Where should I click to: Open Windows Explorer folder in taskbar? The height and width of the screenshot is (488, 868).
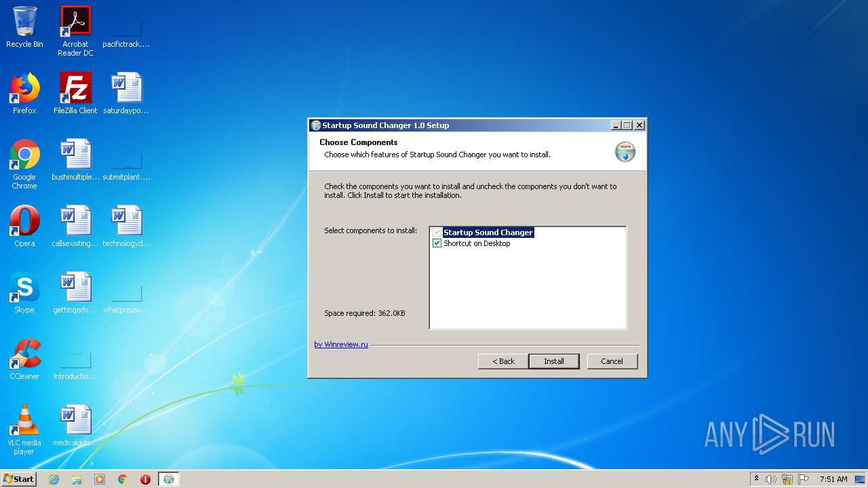click(x=77, y=479)
